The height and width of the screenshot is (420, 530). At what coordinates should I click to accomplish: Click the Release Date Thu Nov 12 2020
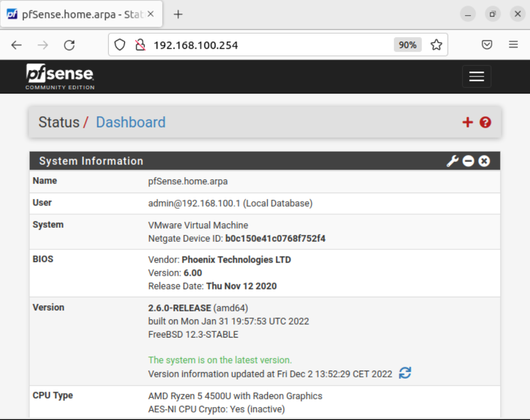(x=212, y=286)
